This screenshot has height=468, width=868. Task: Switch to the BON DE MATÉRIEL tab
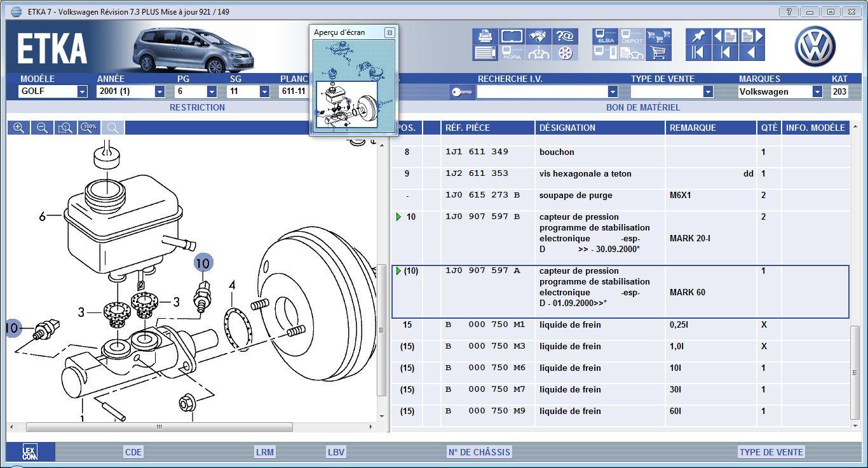tap(642, 107)
